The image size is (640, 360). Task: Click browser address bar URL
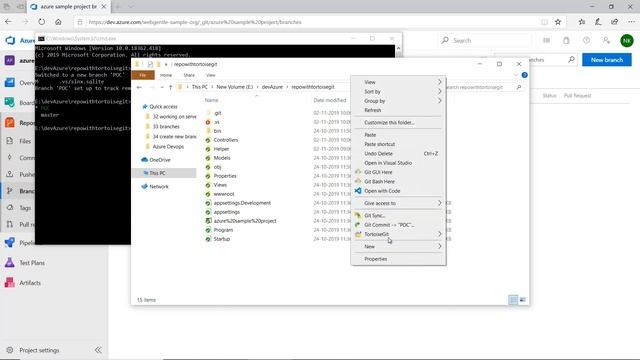195,22
